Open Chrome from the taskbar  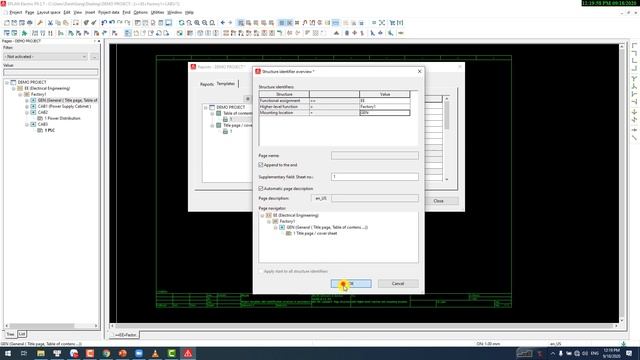[x=106, y=353]
